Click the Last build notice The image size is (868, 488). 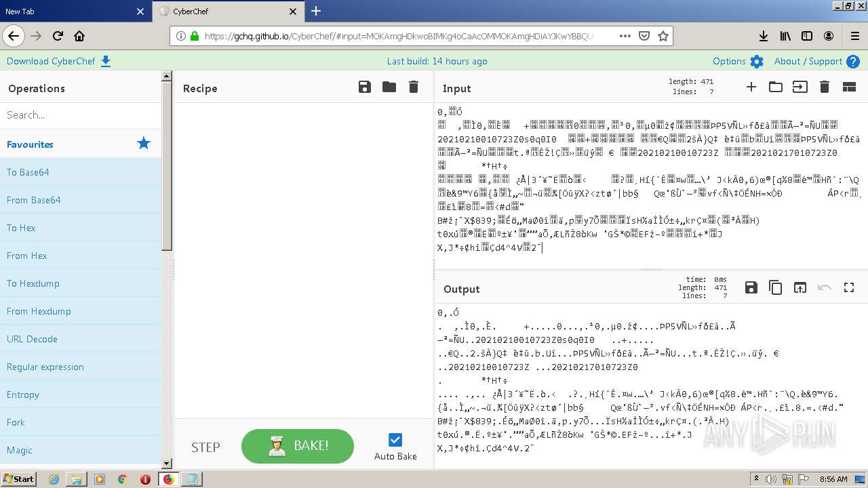tap(437, 61)
